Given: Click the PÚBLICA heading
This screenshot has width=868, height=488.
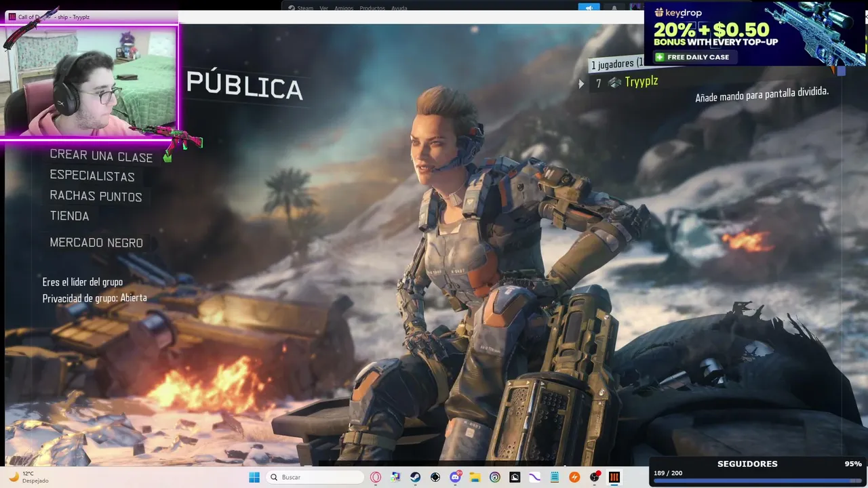Looking at the screenshot, I should (x=244, y=85).
